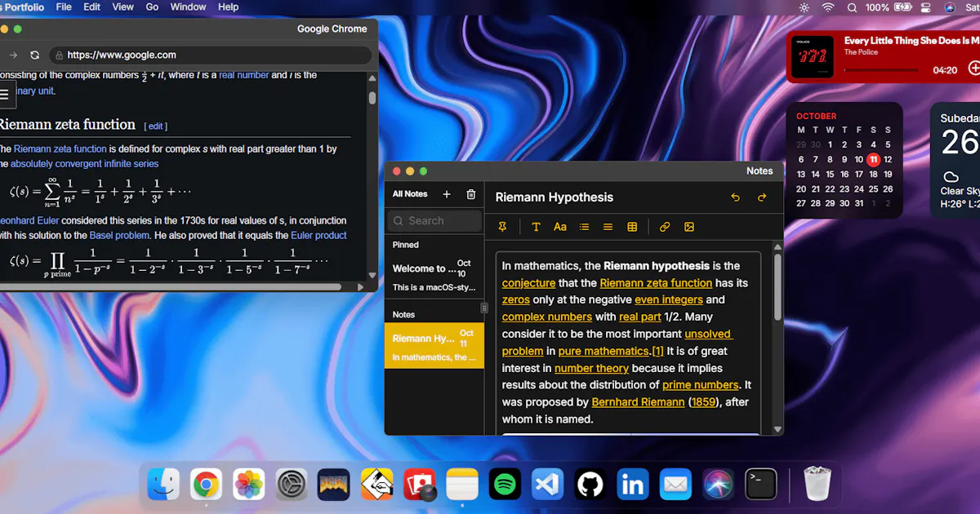The width and height of the screenshot is (980, 514).
Task: Select the Riemann Hypothesis note in list
Action: pos(434,346)
